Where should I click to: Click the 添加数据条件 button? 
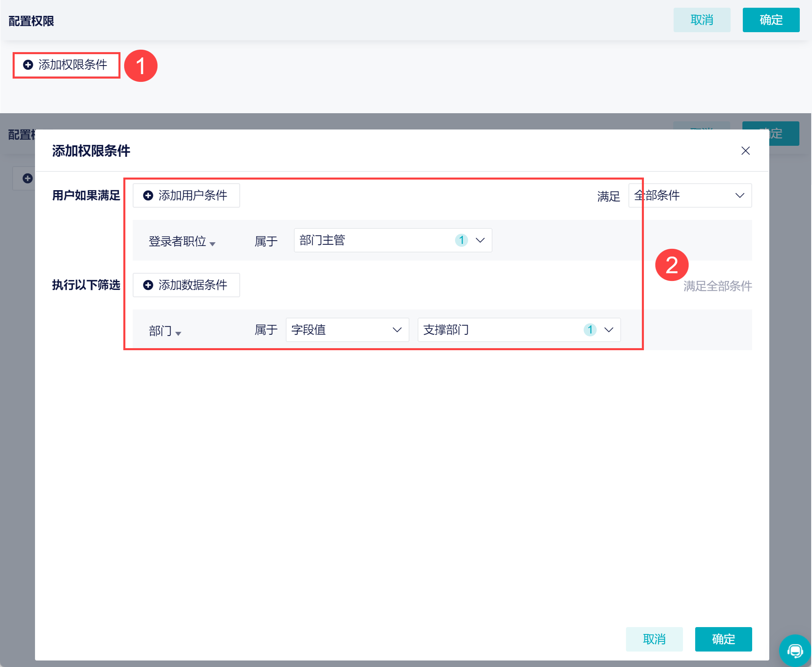pyautogui.click(x=186, y=285)
